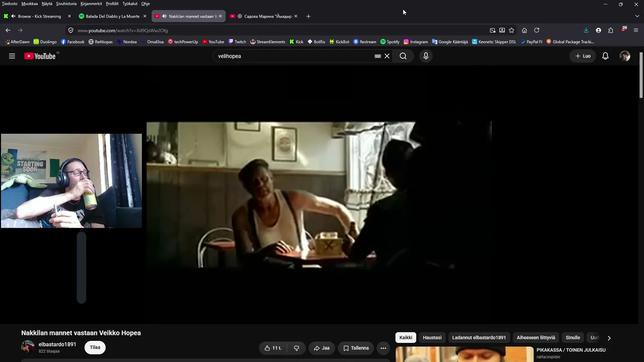List all tabs with the chevron
Viewport: 644px width, 362px height.
(637, 16)
